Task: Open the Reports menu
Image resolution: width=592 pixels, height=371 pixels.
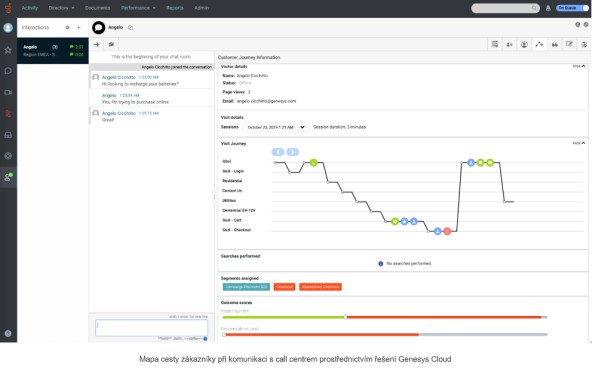Action: point(175,8)
